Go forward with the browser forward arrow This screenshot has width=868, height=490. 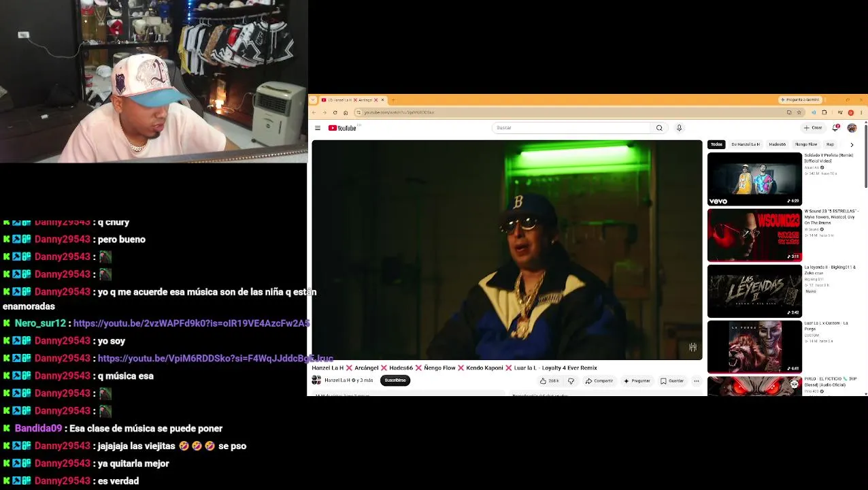(x=324, y=112)
